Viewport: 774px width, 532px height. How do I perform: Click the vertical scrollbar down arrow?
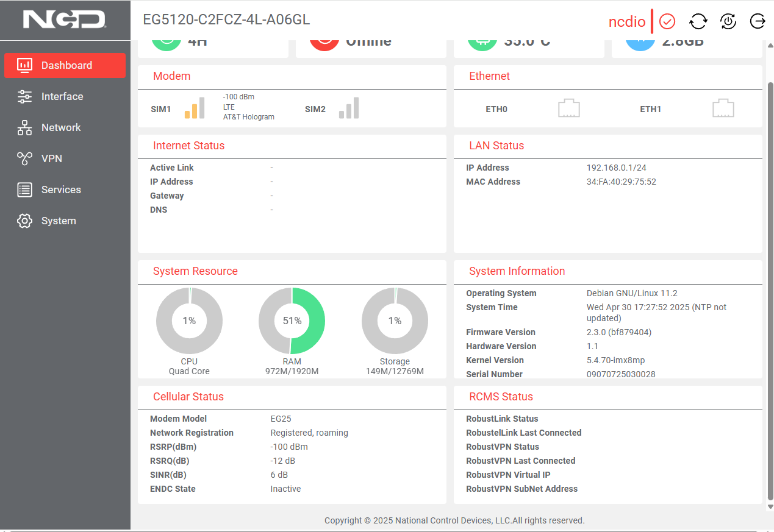769,506
